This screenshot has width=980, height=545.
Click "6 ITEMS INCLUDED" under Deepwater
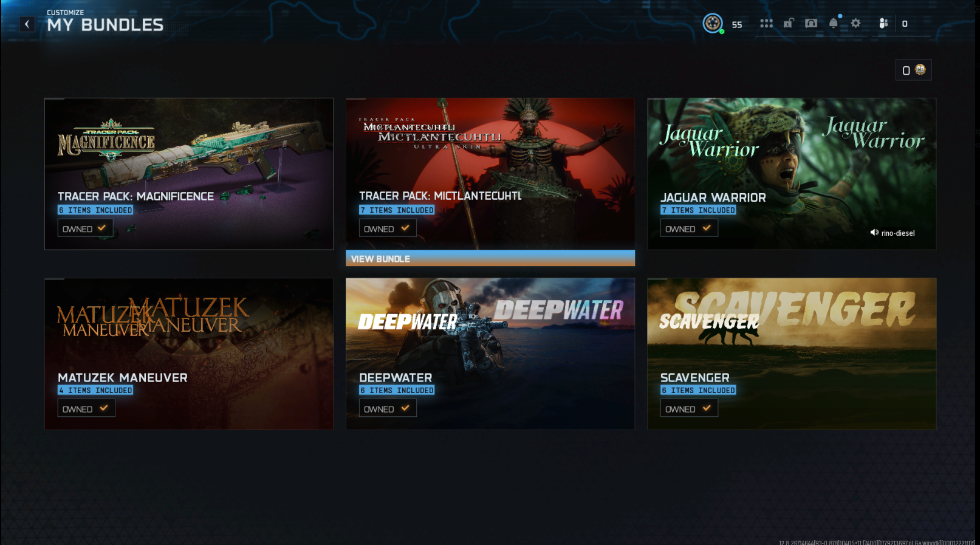pos(397,390)
